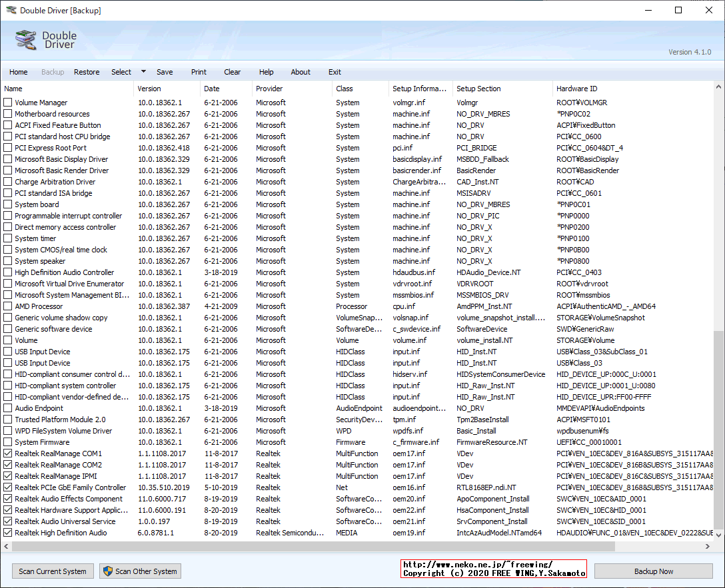
Task: Click Clear in the toolbar
Action: pyautogui.click(x=233, y=72)
